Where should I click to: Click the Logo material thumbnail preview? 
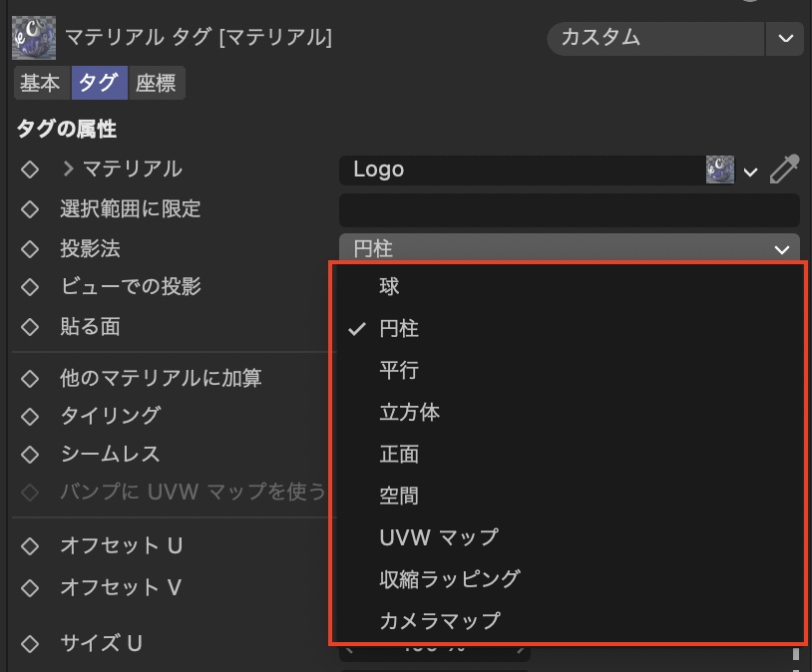click(x=720, y=169)
